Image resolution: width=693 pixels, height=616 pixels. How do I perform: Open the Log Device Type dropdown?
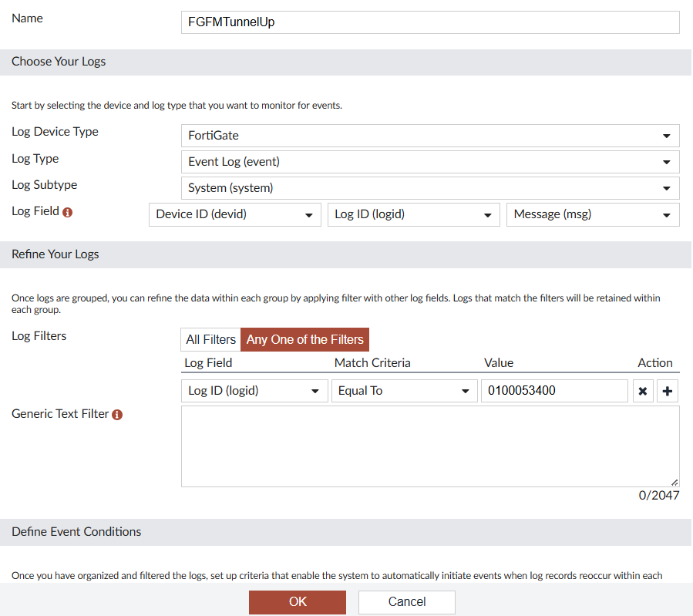(x=430, y=136)
